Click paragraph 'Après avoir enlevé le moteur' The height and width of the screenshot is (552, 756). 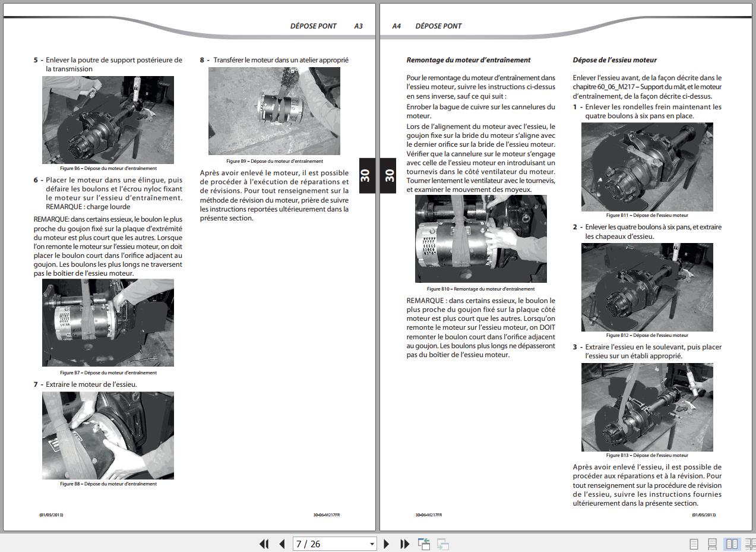pos(274,195)
